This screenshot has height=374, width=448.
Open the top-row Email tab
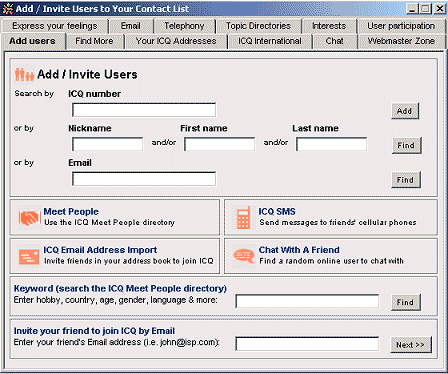[x=131, y=26]
